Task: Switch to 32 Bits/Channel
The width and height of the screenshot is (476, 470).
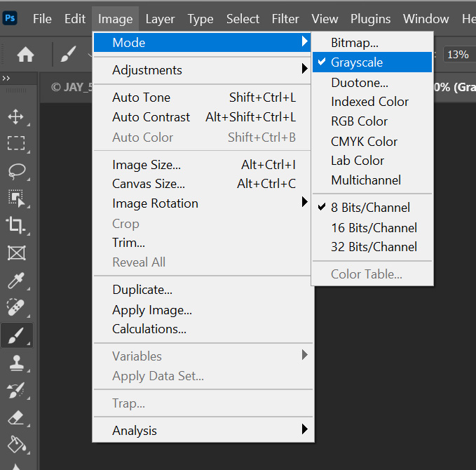Action: [372, 247]
